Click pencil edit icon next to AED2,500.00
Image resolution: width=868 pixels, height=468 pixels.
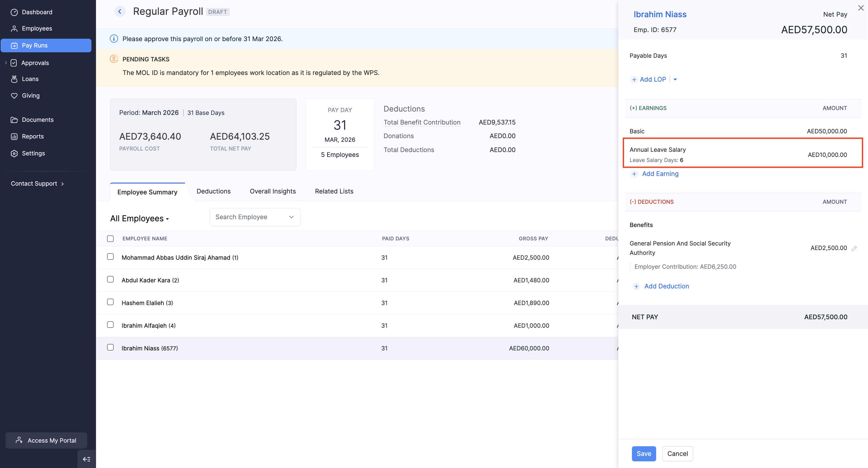click(854, 249)
